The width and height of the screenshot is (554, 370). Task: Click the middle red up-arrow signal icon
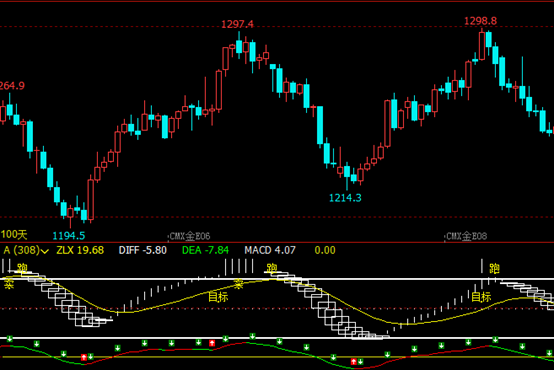coord(212,343)
